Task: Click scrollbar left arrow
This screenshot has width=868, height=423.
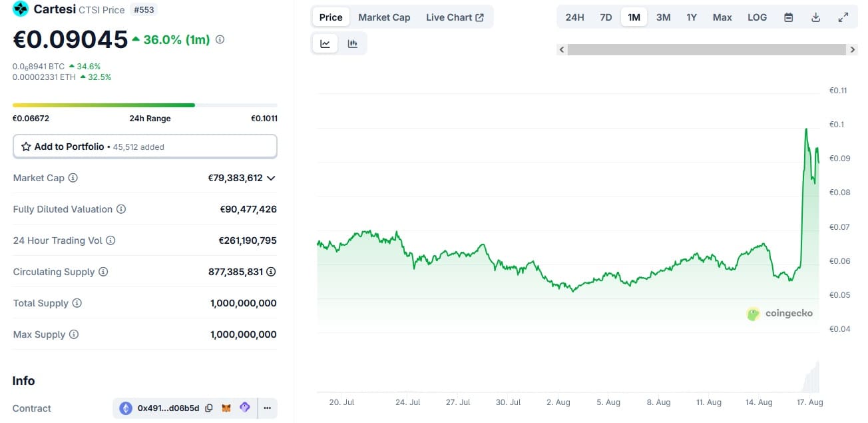Action: pyautogui.click(x=562, y=49)
